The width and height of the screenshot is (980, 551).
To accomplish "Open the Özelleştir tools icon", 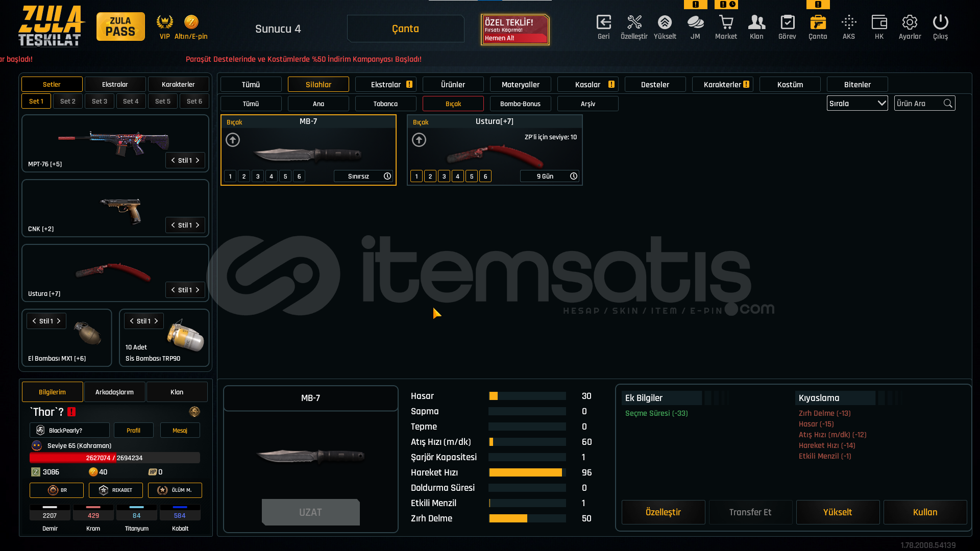I will (634, 22).
